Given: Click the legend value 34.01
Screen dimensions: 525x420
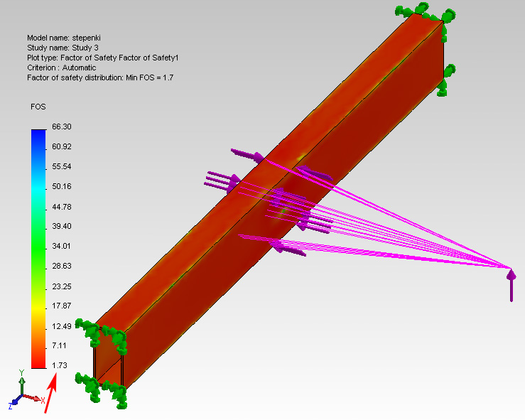Looking at the screenshot, I should click(62, 246).
